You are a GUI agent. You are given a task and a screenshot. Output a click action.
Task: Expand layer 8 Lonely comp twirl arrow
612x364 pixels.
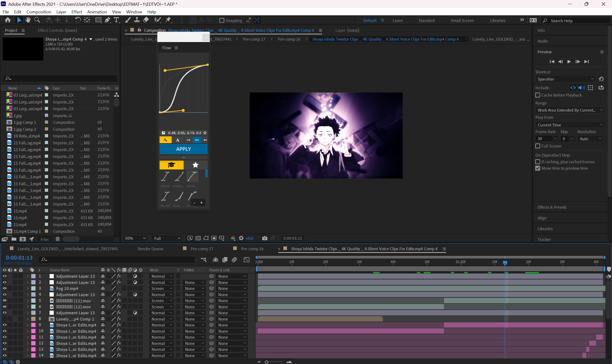[x=28, y=319]
